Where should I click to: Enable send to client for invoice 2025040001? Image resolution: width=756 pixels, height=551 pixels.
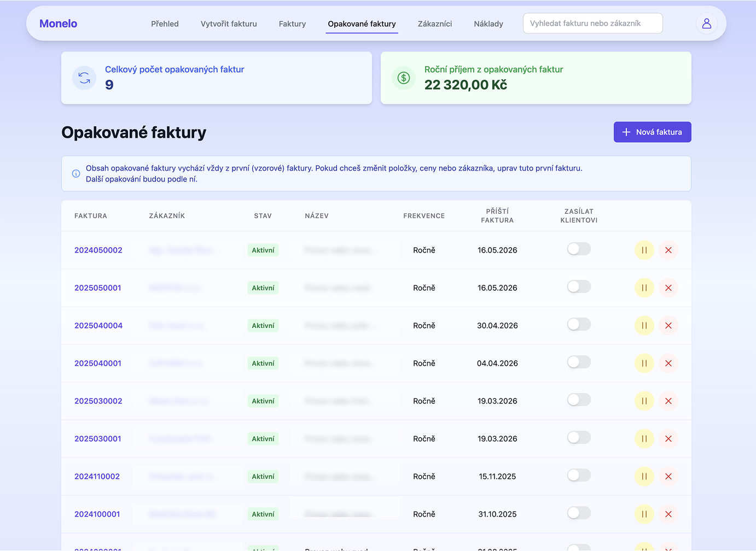579,362
